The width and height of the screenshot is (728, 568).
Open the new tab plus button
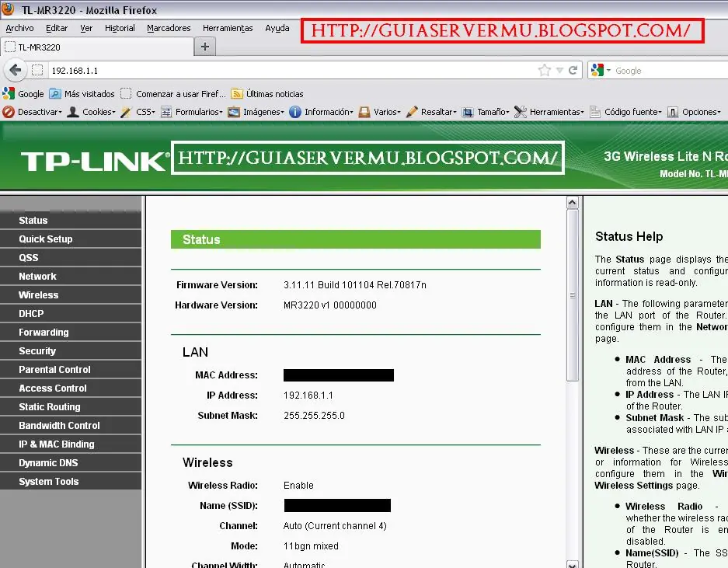coord(205,47)
